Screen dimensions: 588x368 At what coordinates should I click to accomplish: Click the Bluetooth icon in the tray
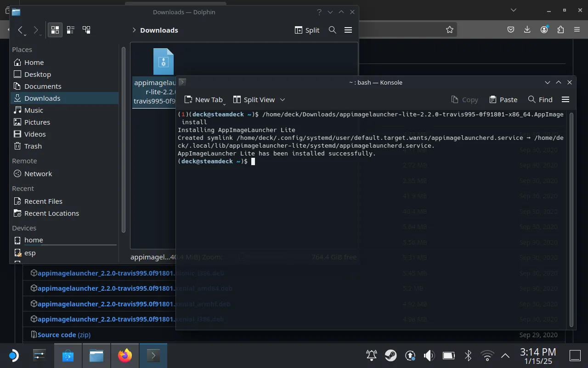click(x=468, y=355)
